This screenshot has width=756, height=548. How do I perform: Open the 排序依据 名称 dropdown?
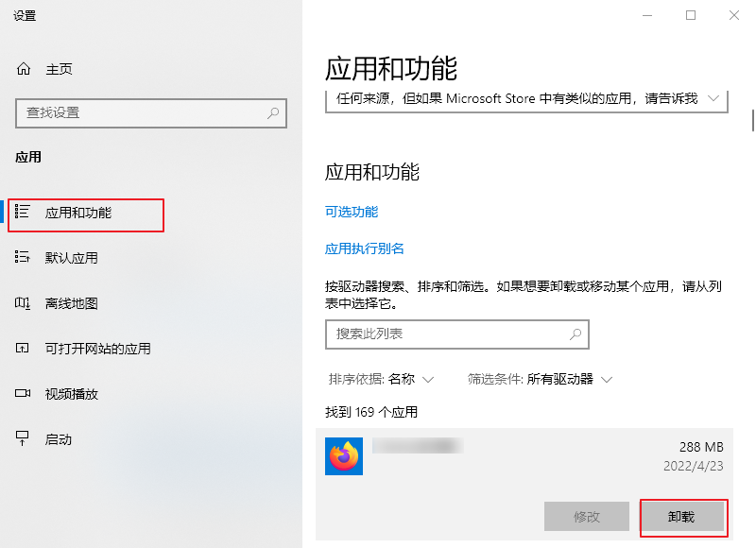pos(381,379)
